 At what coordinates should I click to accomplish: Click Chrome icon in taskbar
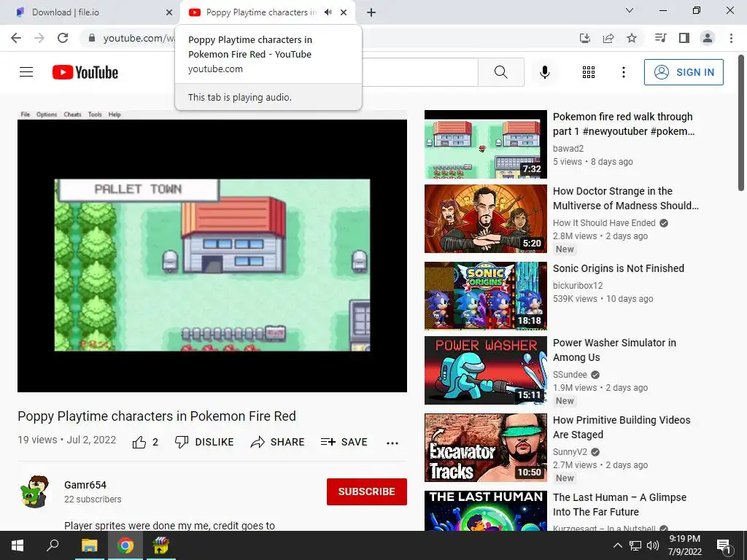(x=125, y=545)
